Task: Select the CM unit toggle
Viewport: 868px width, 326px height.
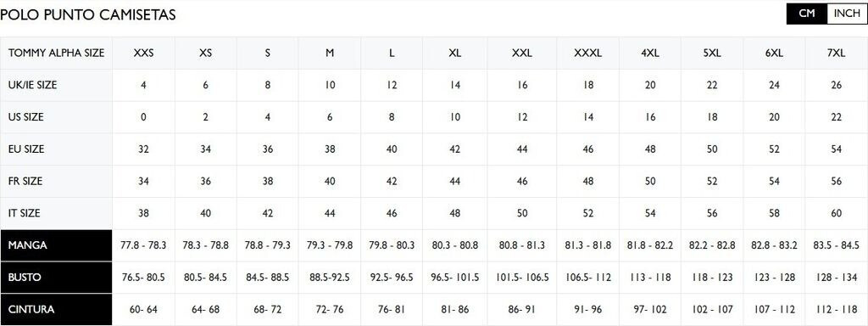Action: pos(807,14)
